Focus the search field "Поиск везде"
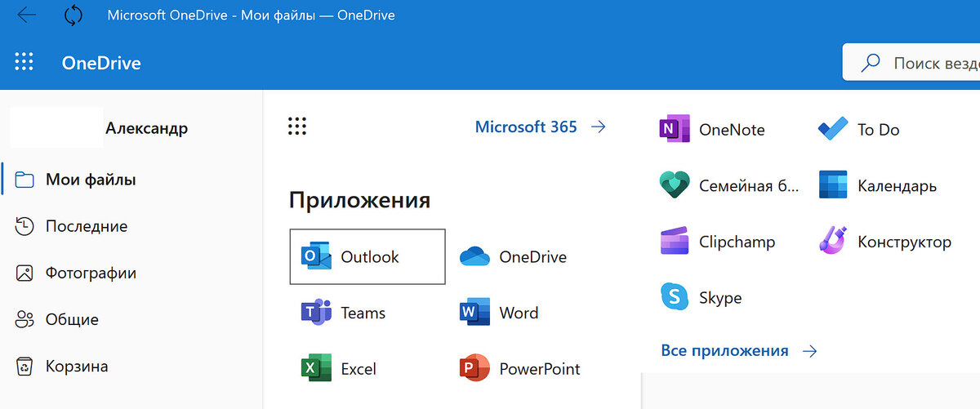Screen dimensions: 980x409 pos(911,62)
